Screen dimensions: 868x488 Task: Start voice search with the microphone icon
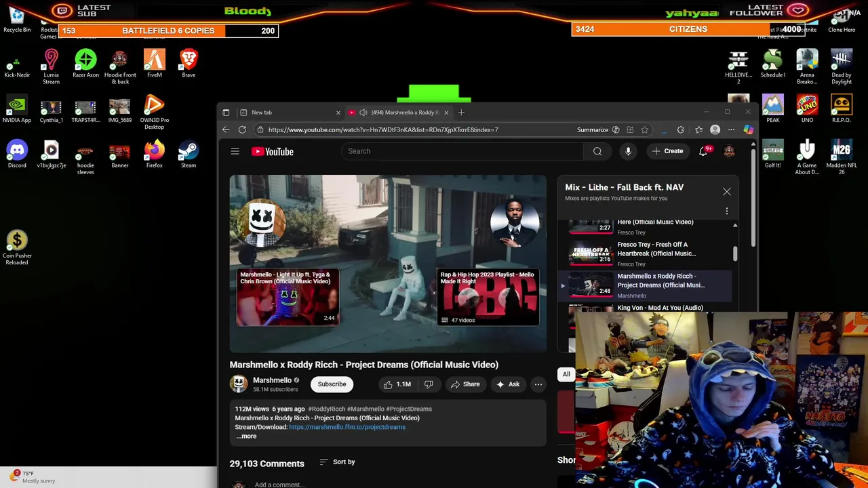point(628,151)
